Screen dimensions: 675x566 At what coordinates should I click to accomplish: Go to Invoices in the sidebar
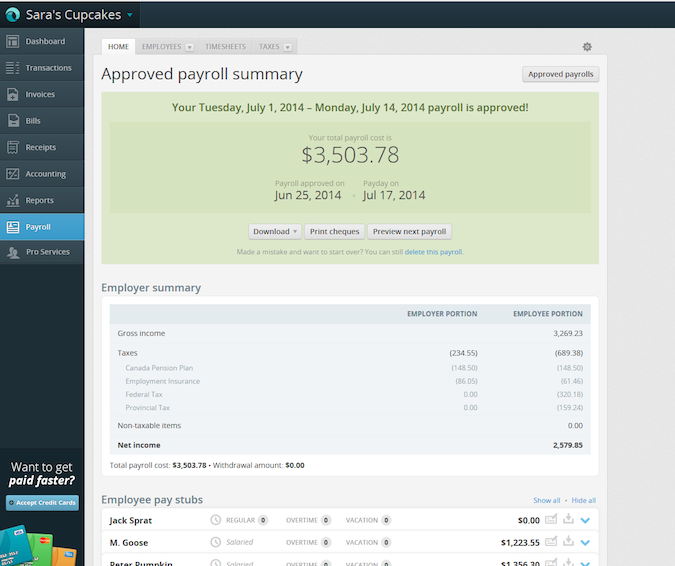[40, 95]
